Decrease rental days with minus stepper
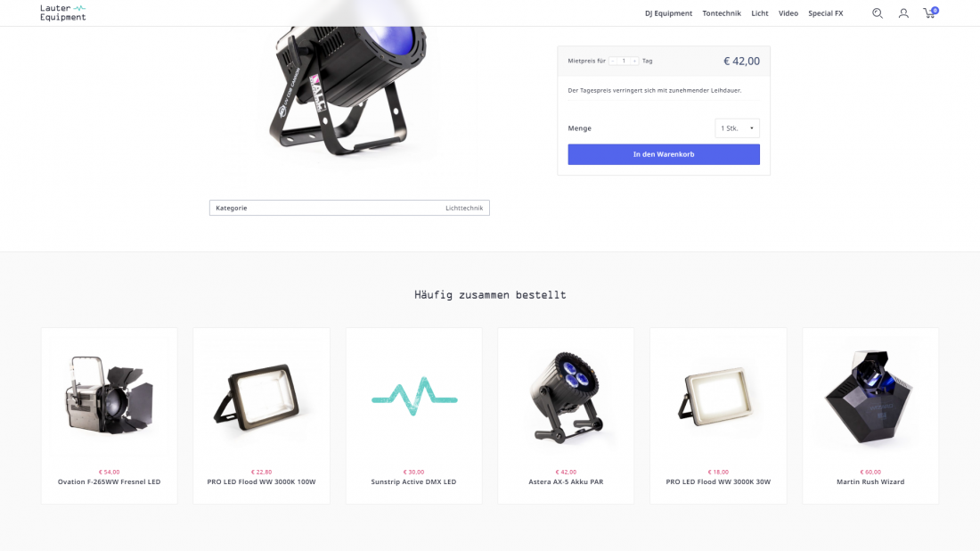Viewport: 980px width, 551px height. pos(613,61)
